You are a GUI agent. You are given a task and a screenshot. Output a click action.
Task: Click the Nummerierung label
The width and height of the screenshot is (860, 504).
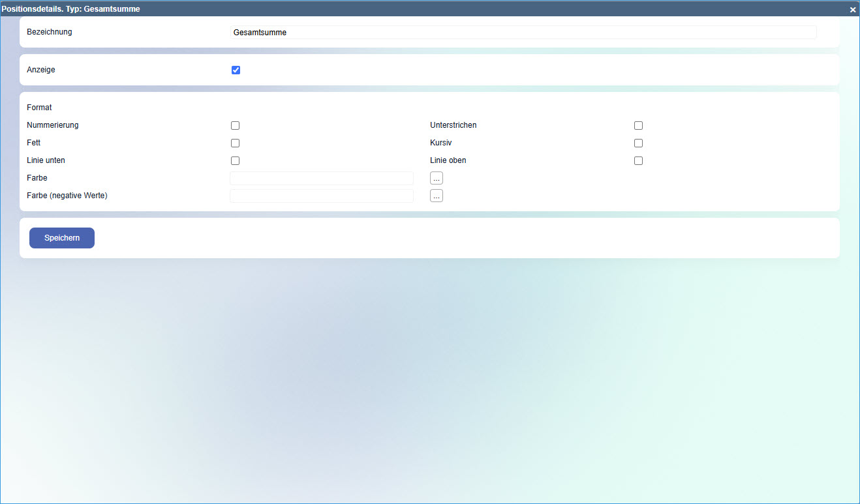pyautogui.click(x=53, y=125)
